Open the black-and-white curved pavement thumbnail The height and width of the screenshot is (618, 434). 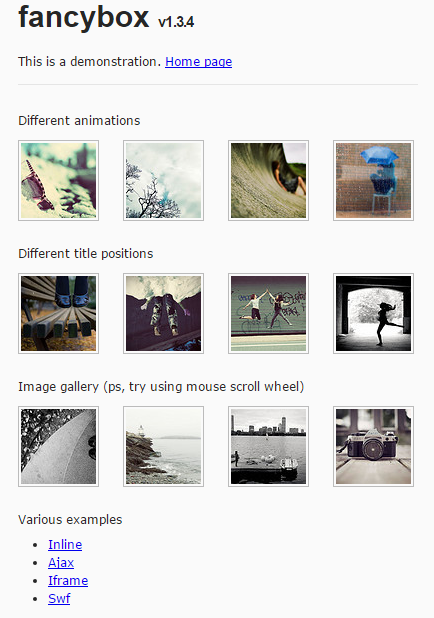point(58,447)
